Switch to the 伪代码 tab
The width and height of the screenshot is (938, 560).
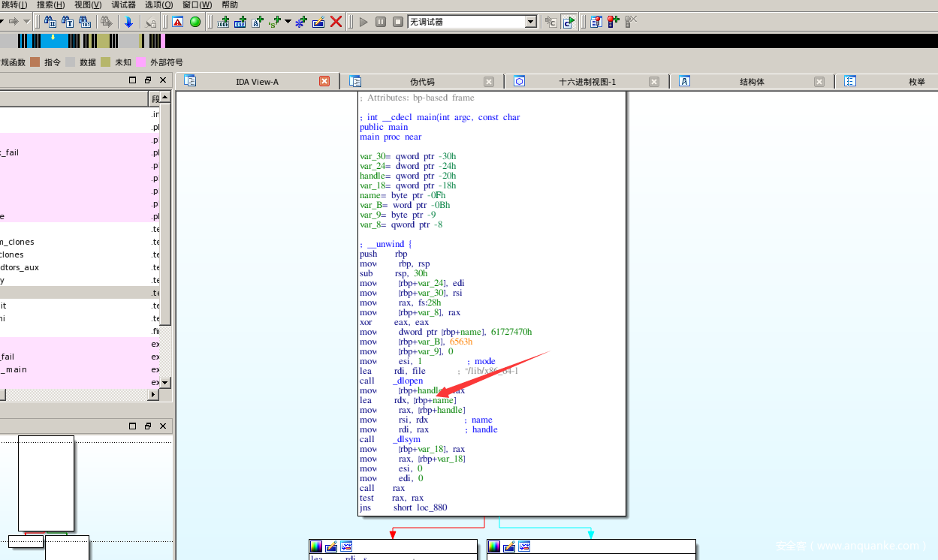[x=421, y=82]
